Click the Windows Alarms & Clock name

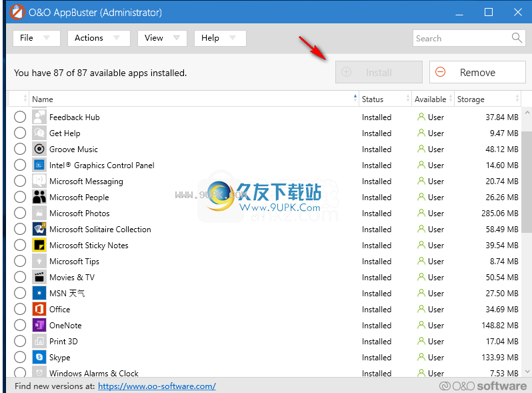[94, 373]
